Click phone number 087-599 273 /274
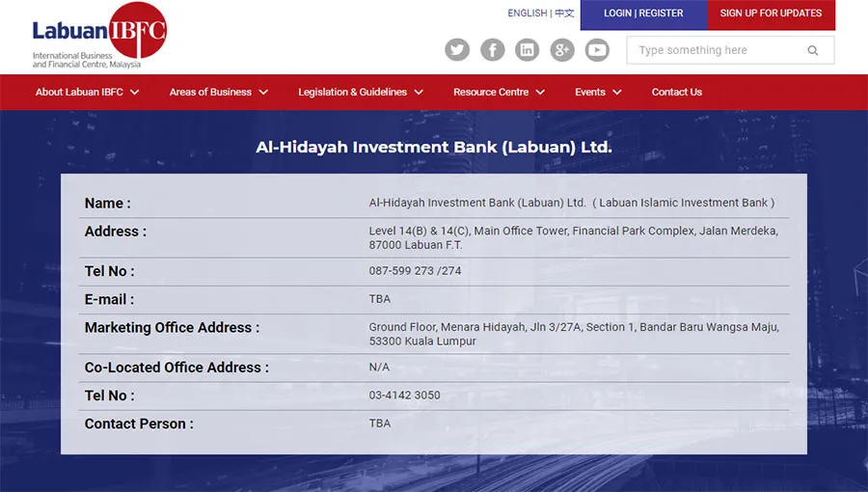 pyautogui.click(x=415, y=271)
